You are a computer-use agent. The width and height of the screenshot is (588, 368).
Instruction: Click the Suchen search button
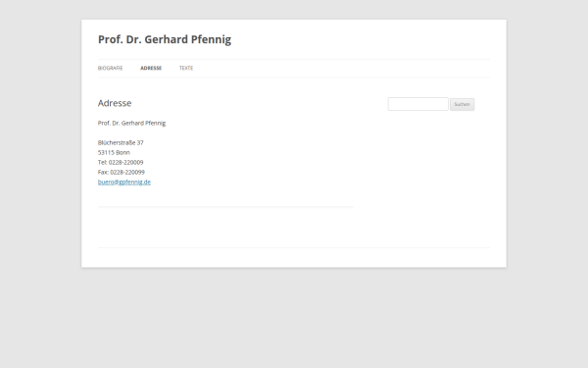coord(462,104)
